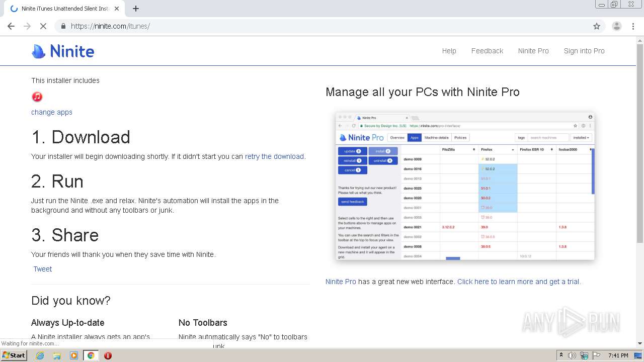The height and width of the screenshot is (362, 644).
Task: Stop loading the page
Action: click(x=43, y=26)
